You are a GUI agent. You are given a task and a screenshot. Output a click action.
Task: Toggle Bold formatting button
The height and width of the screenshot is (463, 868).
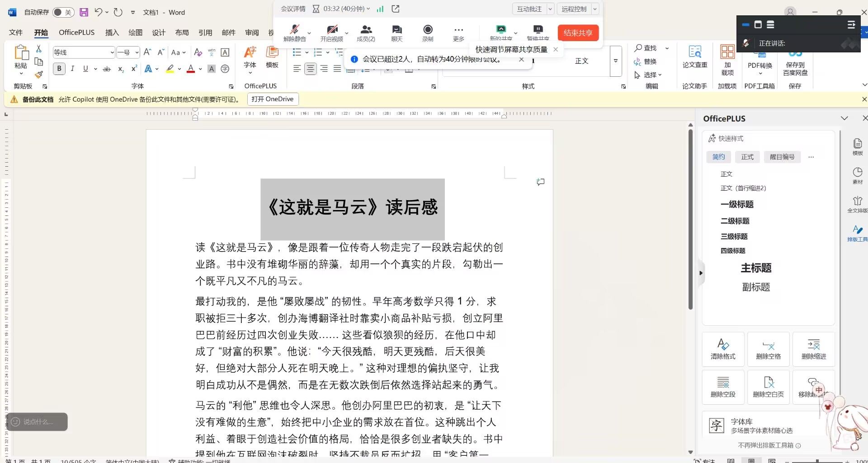coord(59,69)
